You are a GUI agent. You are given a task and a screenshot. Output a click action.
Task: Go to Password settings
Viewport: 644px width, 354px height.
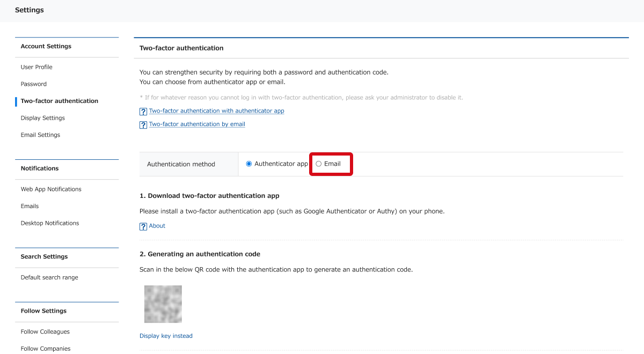pos(34,84)
